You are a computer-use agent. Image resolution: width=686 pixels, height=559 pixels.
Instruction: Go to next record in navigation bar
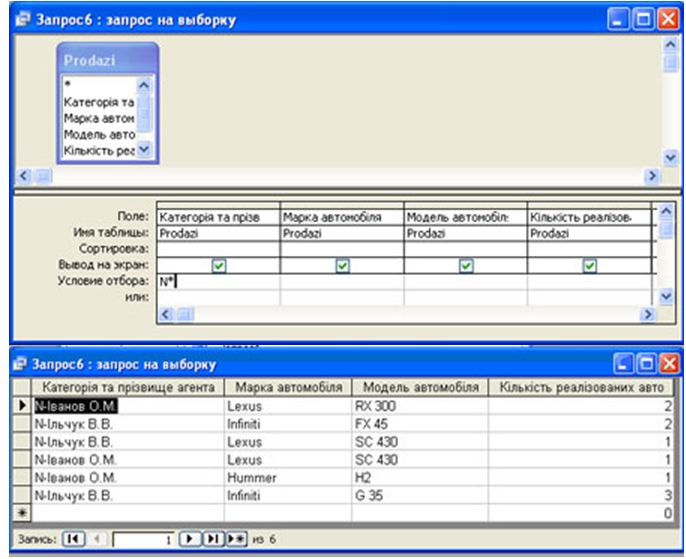188,539
